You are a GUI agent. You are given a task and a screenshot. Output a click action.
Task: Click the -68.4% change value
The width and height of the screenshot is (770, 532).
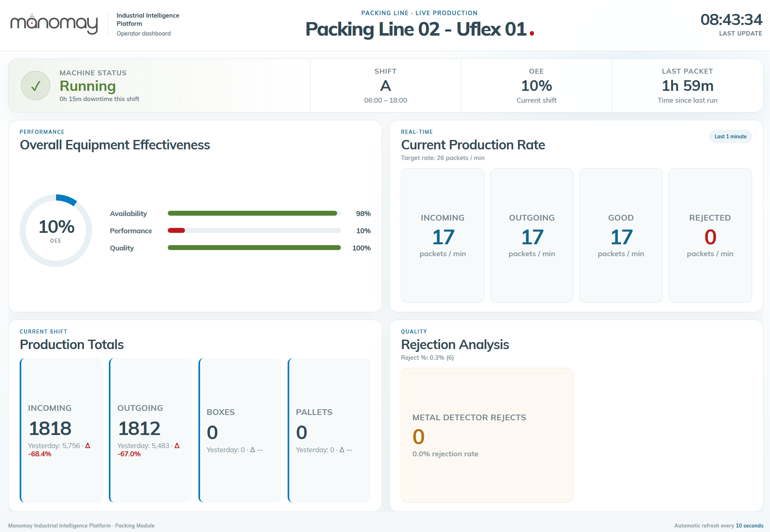40,454
